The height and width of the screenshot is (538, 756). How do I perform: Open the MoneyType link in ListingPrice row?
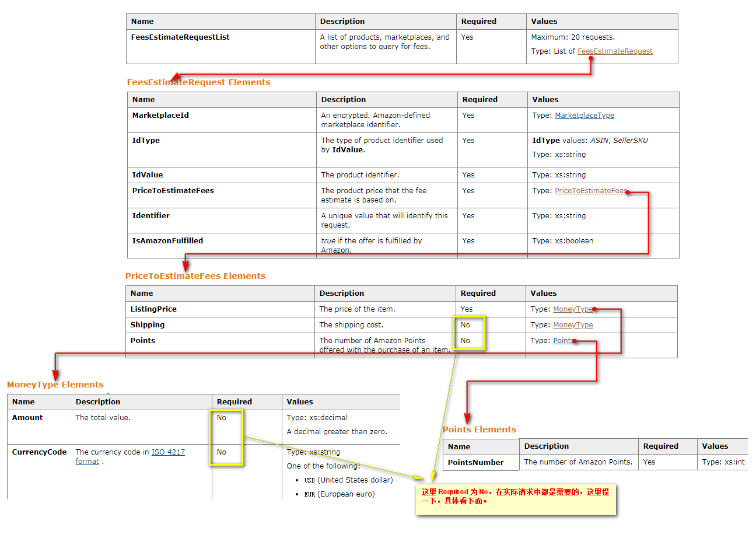click(x=573, y=309)
